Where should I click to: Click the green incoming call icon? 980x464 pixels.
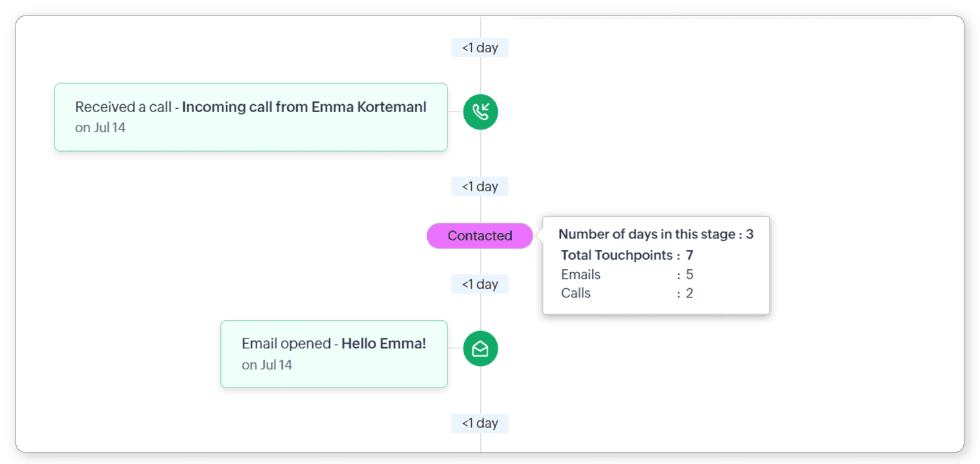(x=480, y=112)
